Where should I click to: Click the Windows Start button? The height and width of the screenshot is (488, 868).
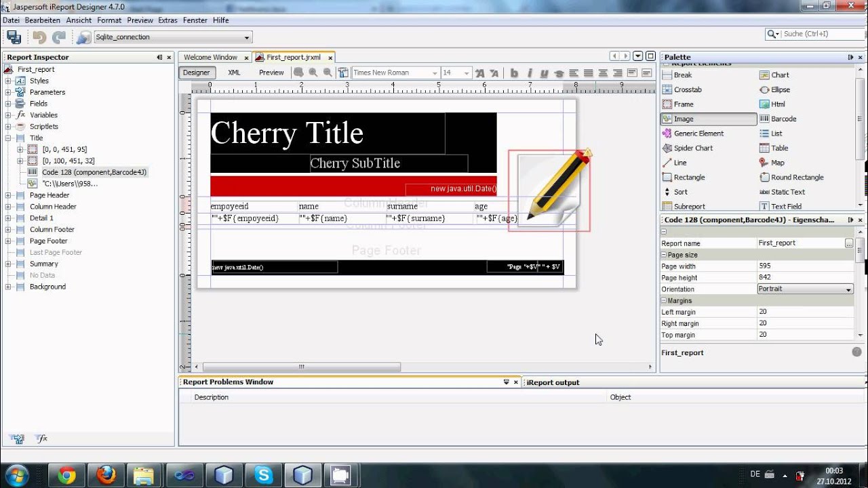pyautogui.click(x=16, y=475)
